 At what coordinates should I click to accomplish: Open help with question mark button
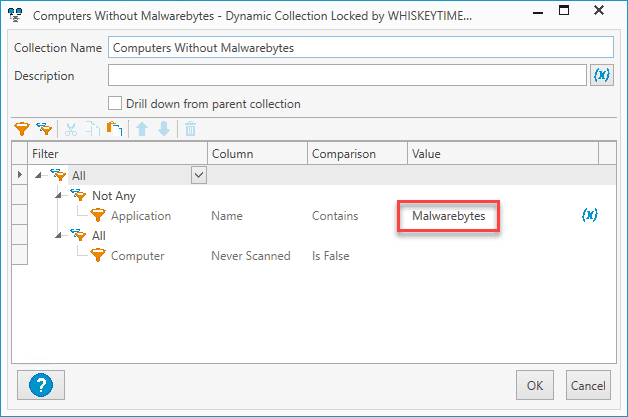[x=41, y=385]
